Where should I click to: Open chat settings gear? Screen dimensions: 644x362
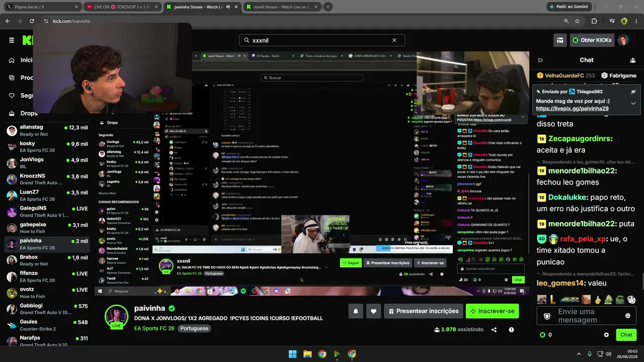click(606, 335)
